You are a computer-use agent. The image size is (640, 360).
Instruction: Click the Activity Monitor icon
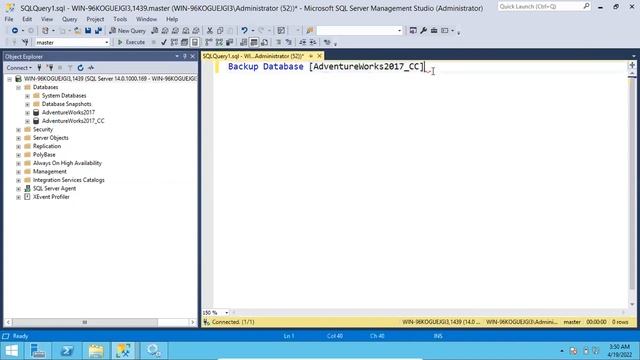click(91, 68)
